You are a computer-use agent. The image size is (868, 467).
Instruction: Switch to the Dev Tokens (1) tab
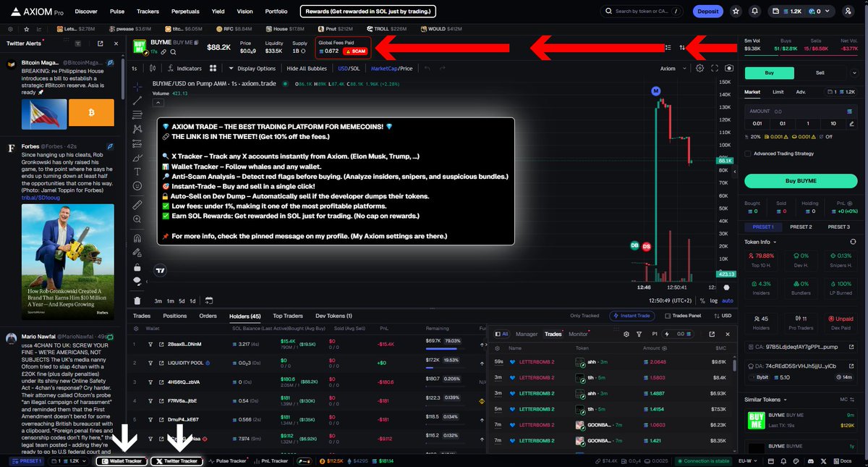333,316
